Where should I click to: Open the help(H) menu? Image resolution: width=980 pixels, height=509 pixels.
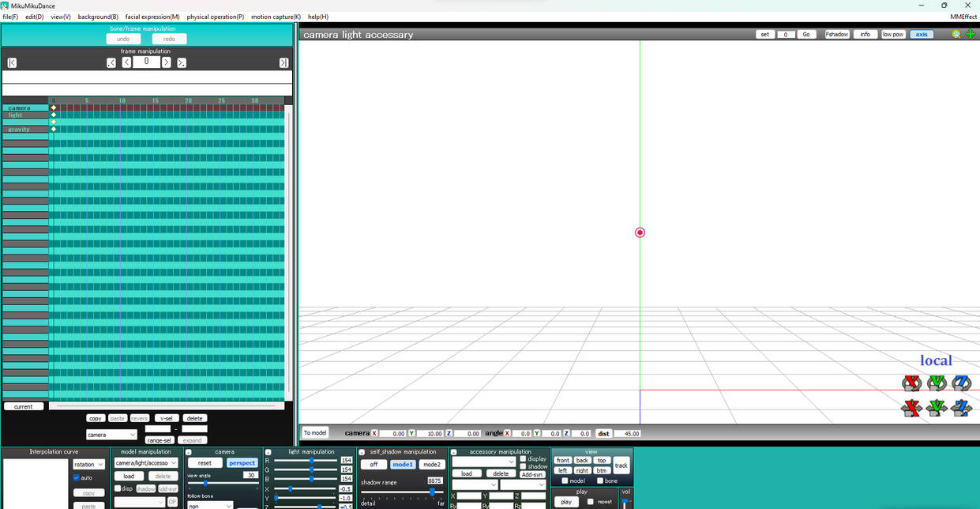click(x=318, y=17)
